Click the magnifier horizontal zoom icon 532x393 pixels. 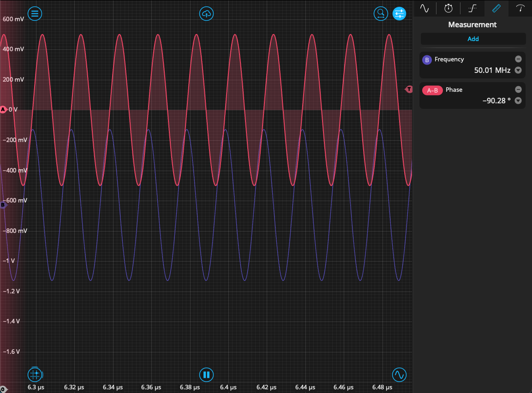pos(381,13)
